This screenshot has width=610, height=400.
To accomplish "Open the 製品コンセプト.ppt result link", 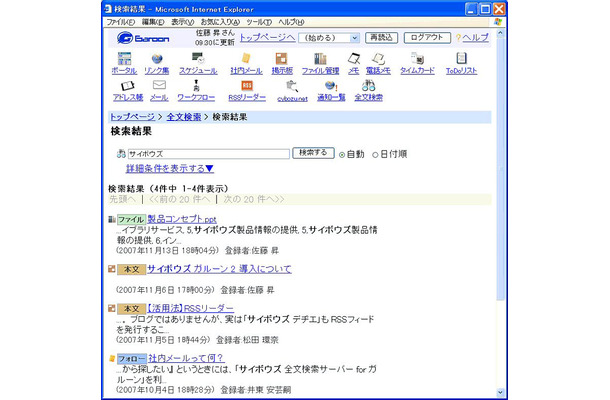I will [182, 218].
